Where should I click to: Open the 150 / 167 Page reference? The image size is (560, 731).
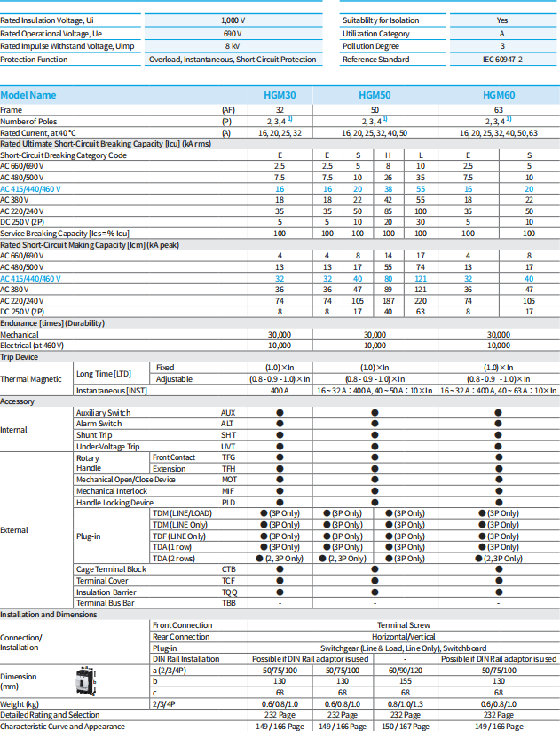coord(405,726)
